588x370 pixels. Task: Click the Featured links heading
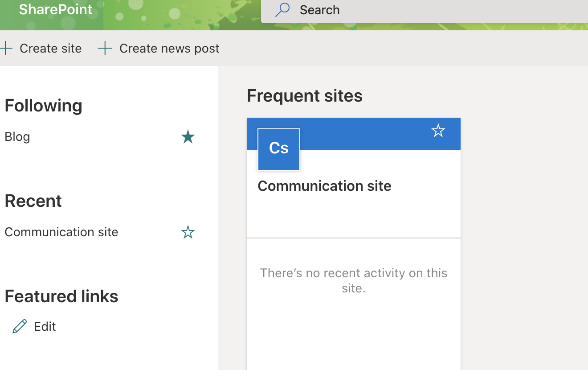click(61, 296)
